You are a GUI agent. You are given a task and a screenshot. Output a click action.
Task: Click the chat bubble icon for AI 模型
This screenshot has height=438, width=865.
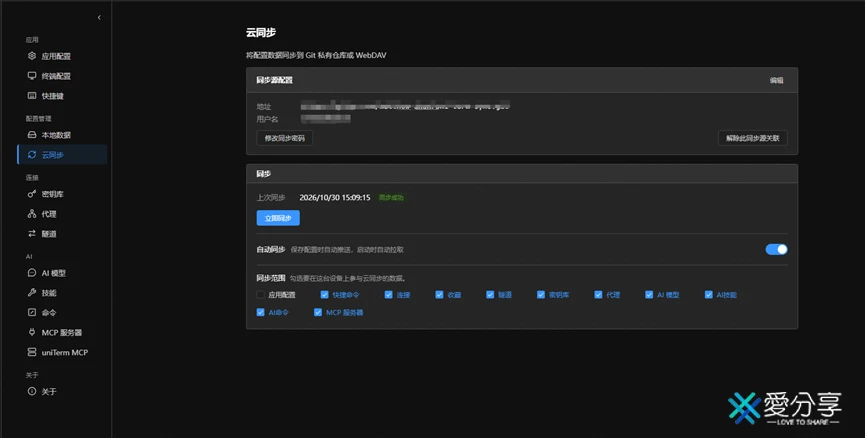click(x=32, y=273)
